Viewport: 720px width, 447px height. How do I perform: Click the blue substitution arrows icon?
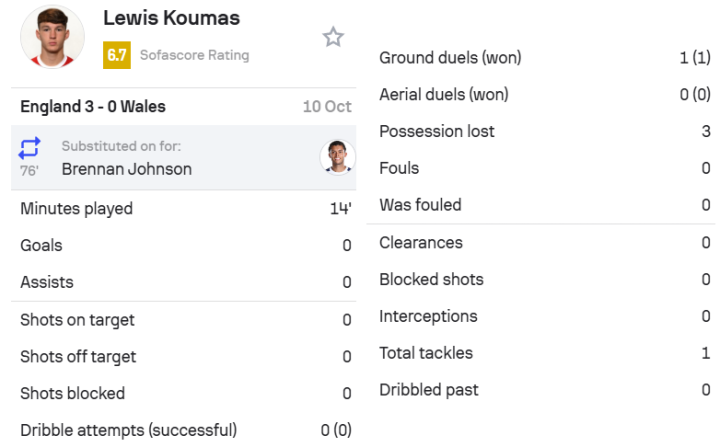click(29, 148)
